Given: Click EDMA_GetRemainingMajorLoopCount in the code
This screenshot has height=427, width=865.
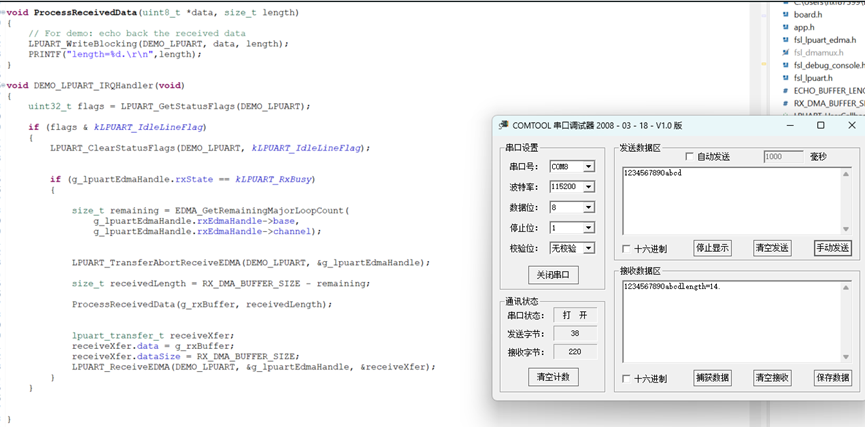Looking at the screenshot, I should click(260, 211).
